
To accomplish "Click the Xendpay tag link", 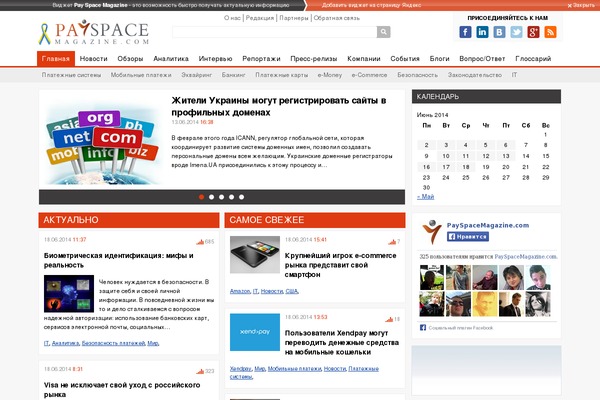I will point(241,369).
